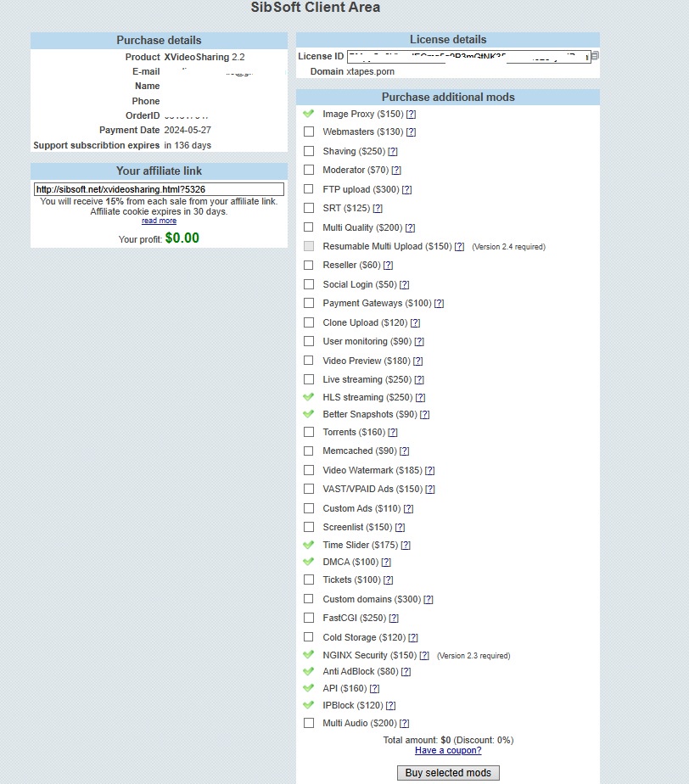Tick the Custom domains ($300) checkbox

[x=309, y=599]
